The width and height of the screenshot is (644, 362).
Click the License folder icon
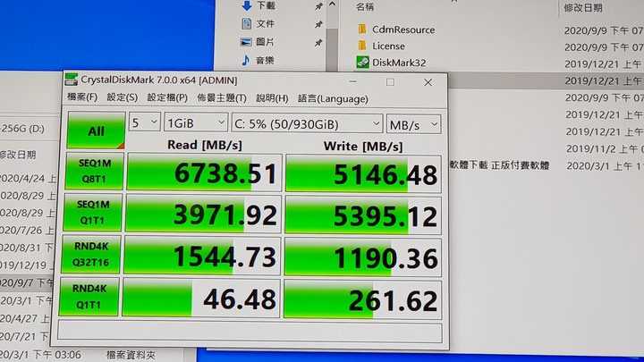(362, 46)
